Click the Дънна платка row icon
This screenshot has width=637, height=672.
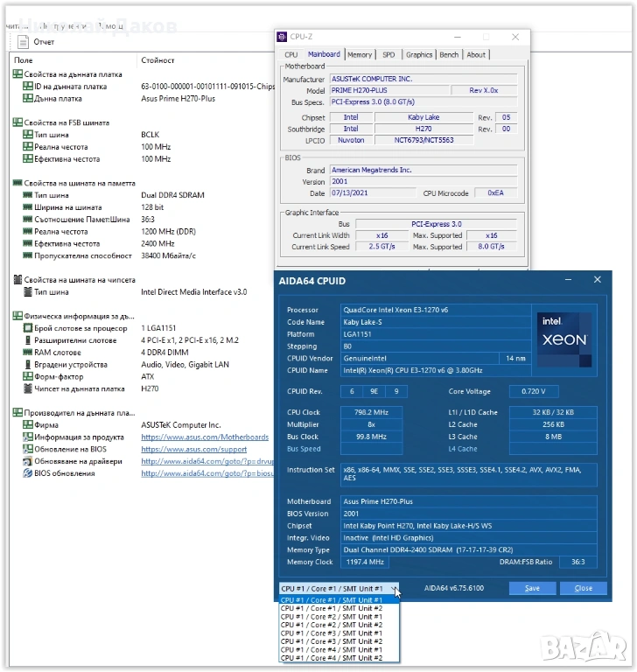pyautogui.click(x=26, y=99)
